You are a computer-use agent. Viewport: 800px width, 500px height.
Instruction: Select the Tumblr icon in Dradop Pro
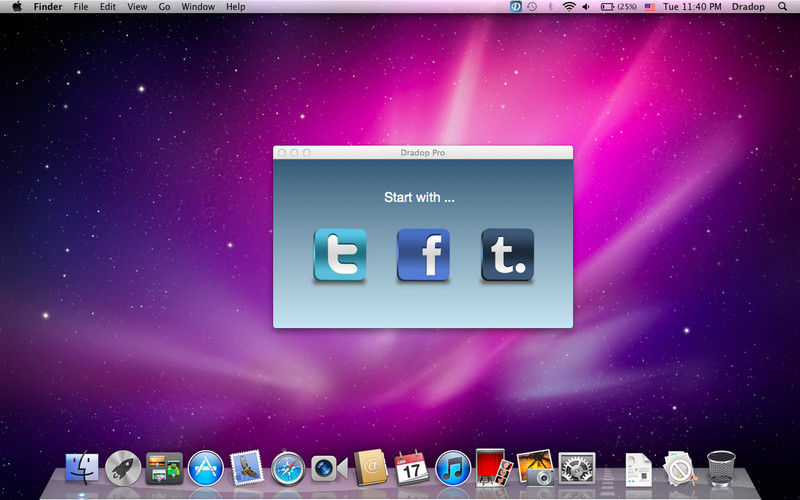(508, 255)
